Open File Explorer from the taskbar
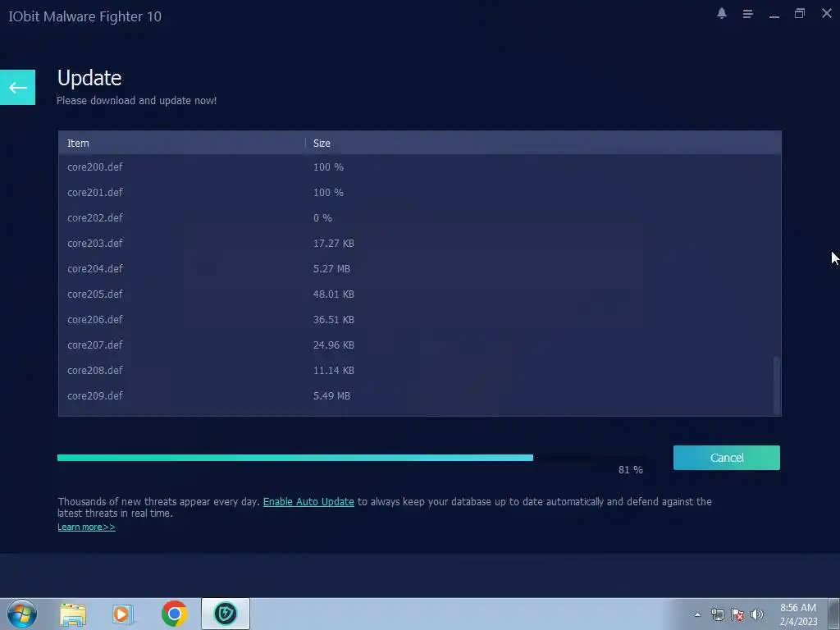840x630 pixels. coord(73,614)
